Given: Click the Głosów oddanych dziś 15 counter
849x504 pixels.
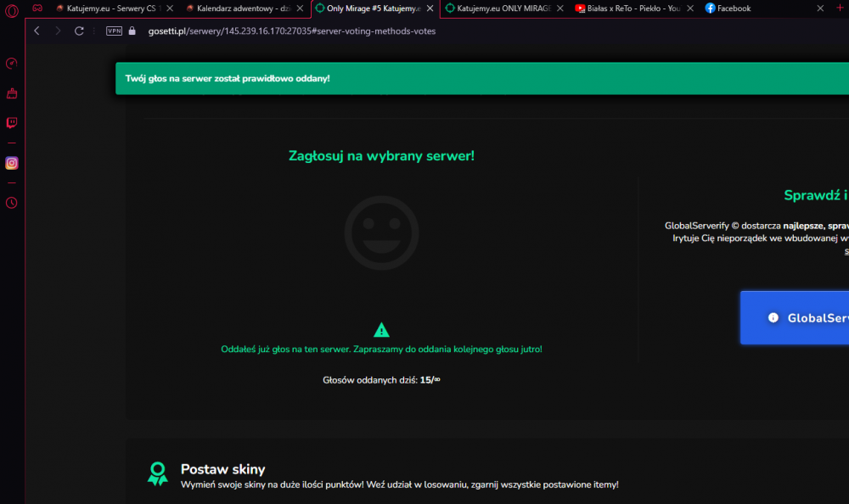Looking at the screenshot, I should [x=381, y=380].
